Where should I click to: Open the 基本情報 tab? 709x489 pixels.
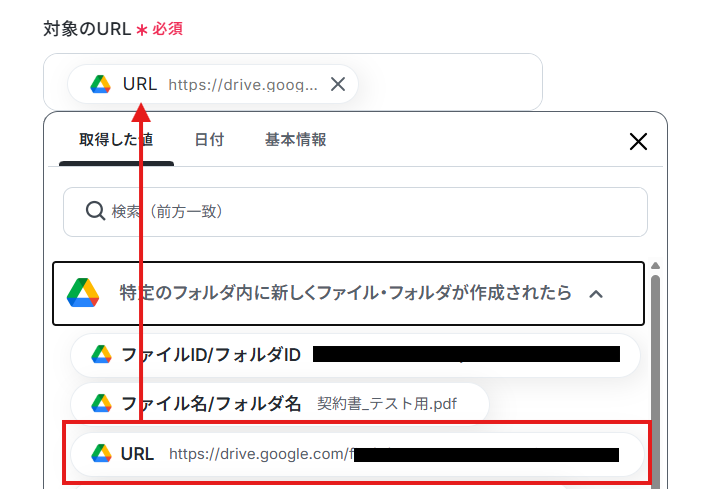(x=296, y=140)
